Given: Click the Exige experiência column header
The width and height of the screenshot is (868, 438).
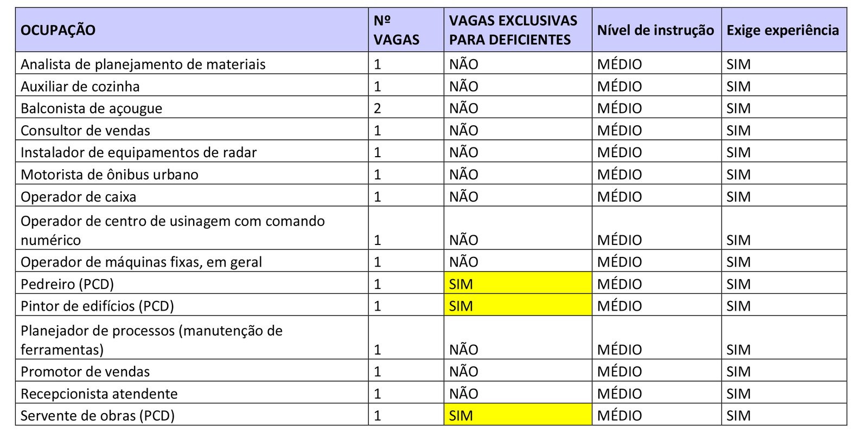Looking at the screenshot, I should click(782, 30).
